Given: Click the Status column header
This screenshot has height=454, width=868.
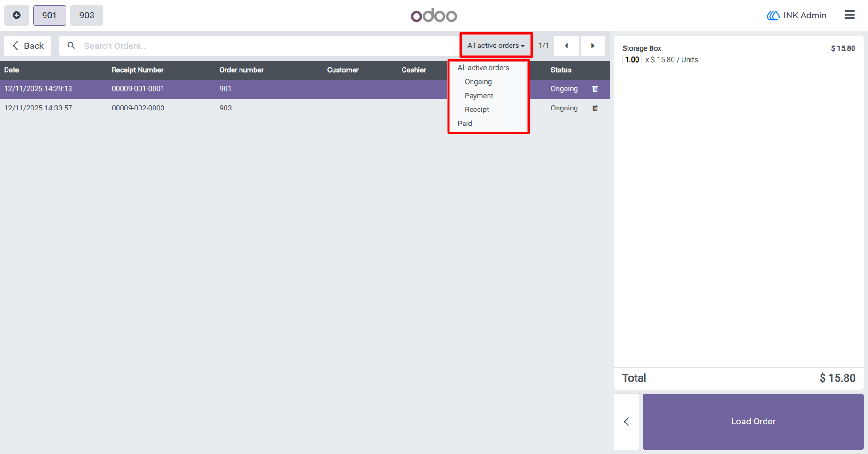Looking at the screenshot, I should (x=561, y=70).
